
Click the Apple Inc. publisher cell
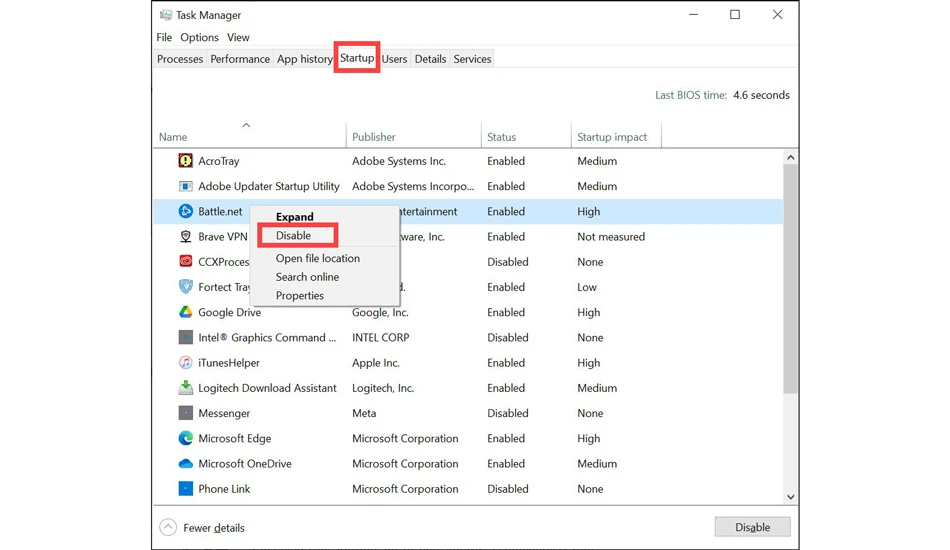(x=376, y=363)
